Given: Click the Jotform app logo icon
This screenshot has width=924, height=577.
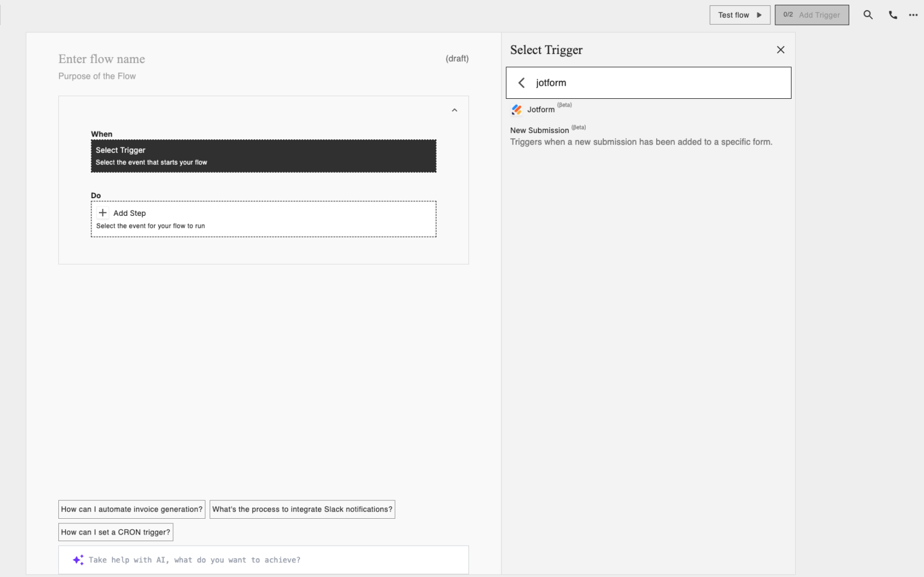Looking at the screenshot, I should pos(517,110).
